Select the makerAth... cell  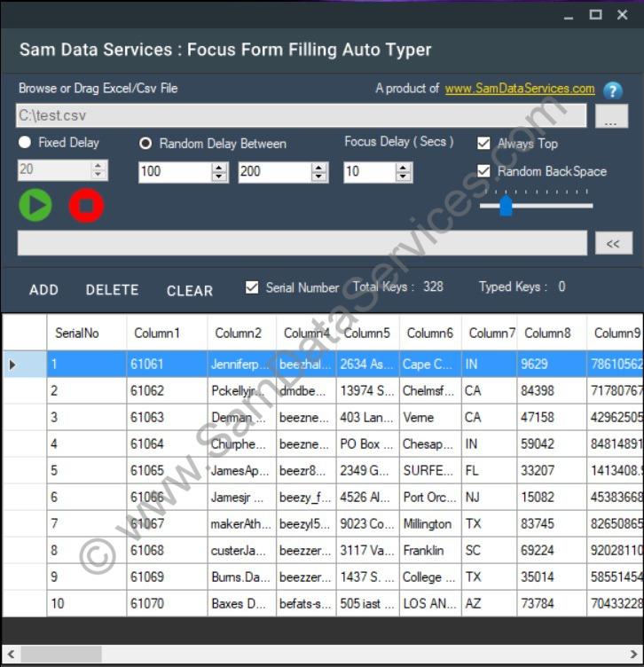(242, 523)
